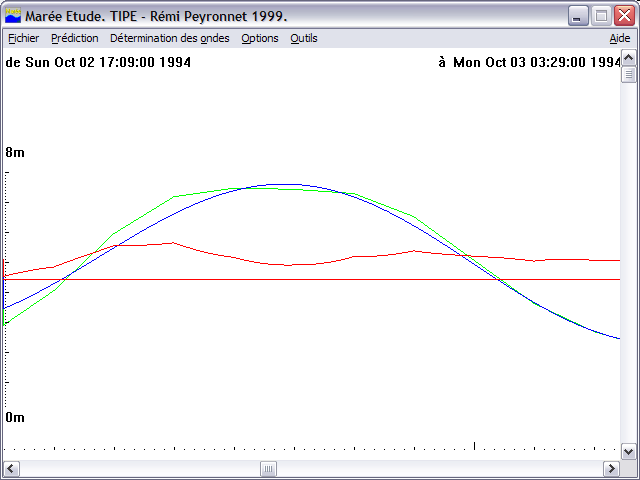This screenshot has height=480, width=640.
Task: Click the vertical scrollbar up arrow
Action: pos(629,58)
